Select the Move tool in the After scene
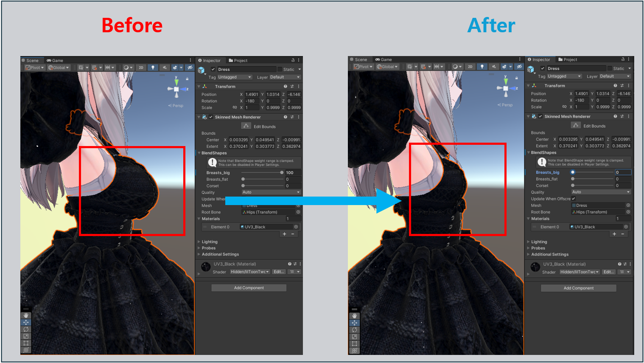644x363 pixels. (x=354, y=323)
